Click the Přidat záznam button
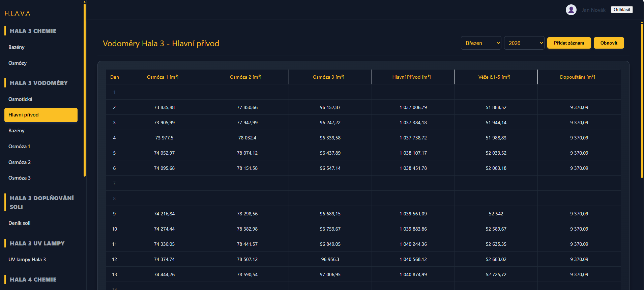 click(568, 43)
